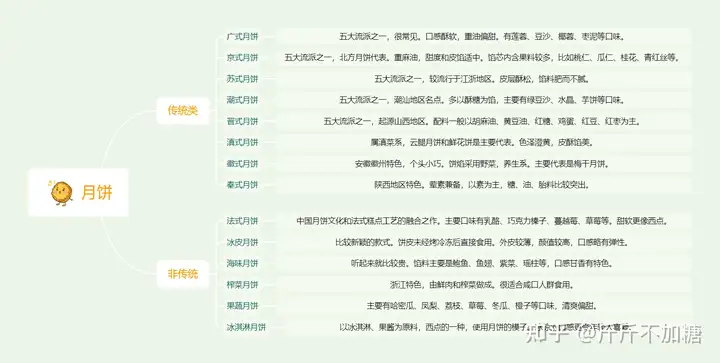720x363 pixels.
Task: Select 晋式月饼 description mentioning 起源山西地区
Action: (484, 122)
